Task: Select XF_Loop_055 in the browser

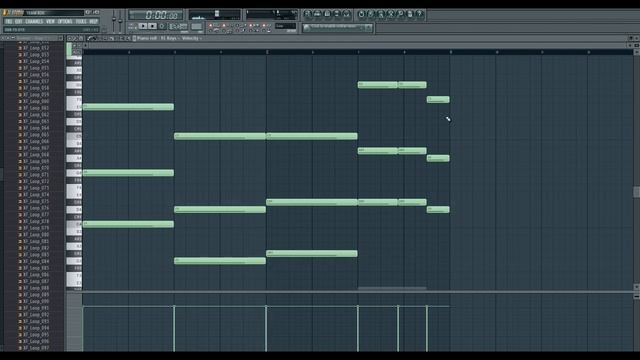Action: point(36,68)
